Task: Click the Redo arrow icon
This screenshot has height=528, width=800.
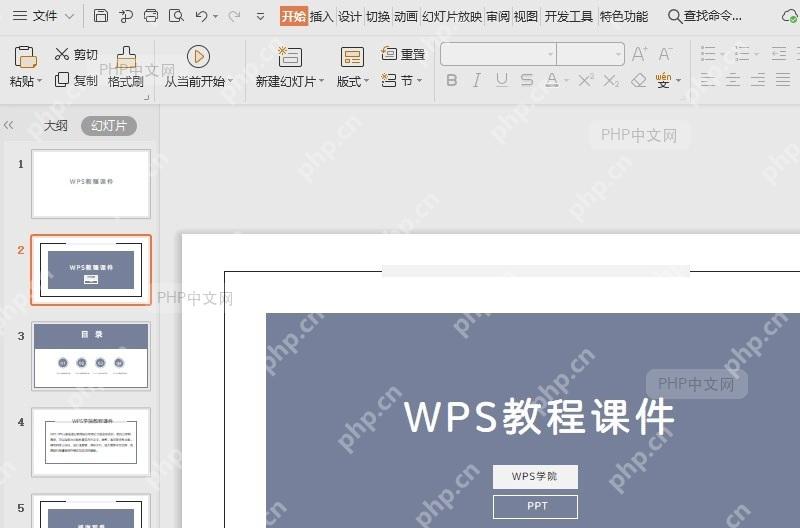Action: (x=234, y=16)
